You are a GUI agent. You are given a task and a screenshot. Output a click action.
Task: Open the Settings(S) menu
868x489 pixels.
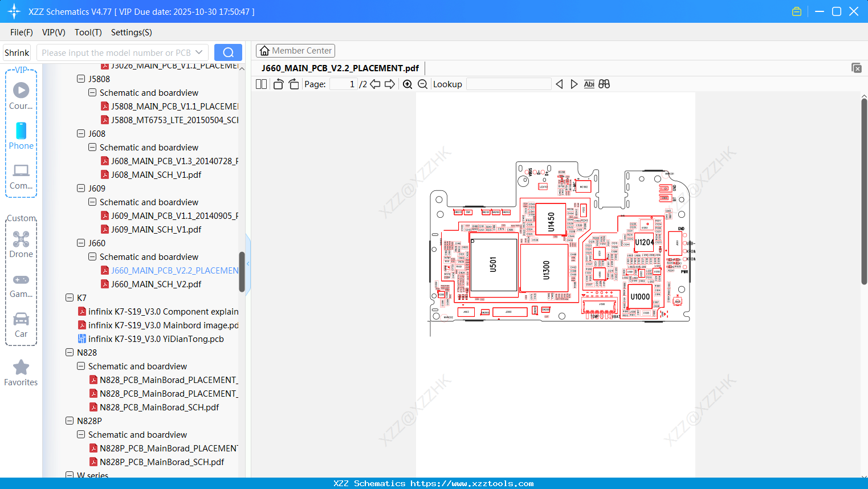(131, 32)
